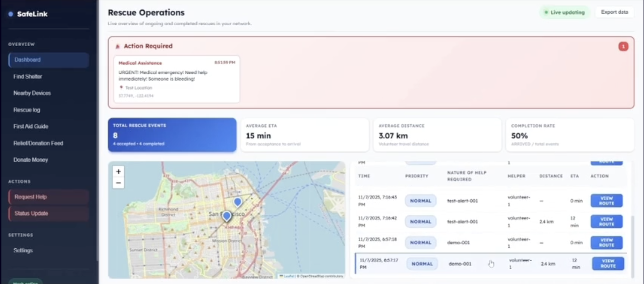Select the Total Rescue Events card
The height and width of the screenshot is (284, 644).
172,135
